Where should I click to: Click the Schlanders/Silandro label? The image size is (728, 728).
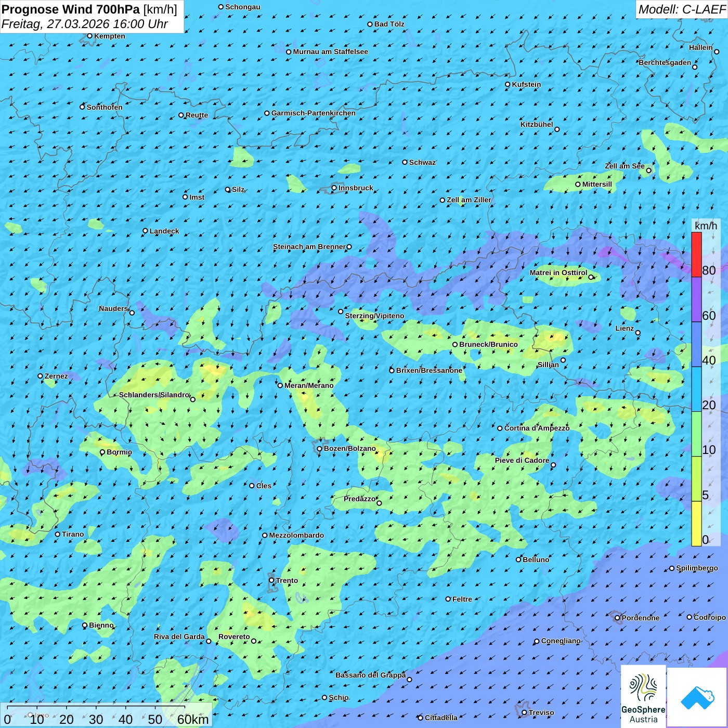pyautogui.click(x=154, y=395)
